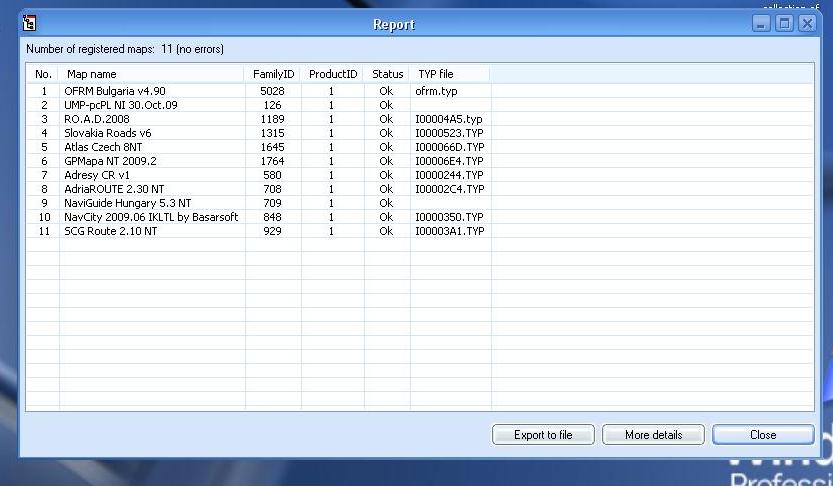Click the I00004A5.typ file cell

pyautogui.click(x=449, y=119)
